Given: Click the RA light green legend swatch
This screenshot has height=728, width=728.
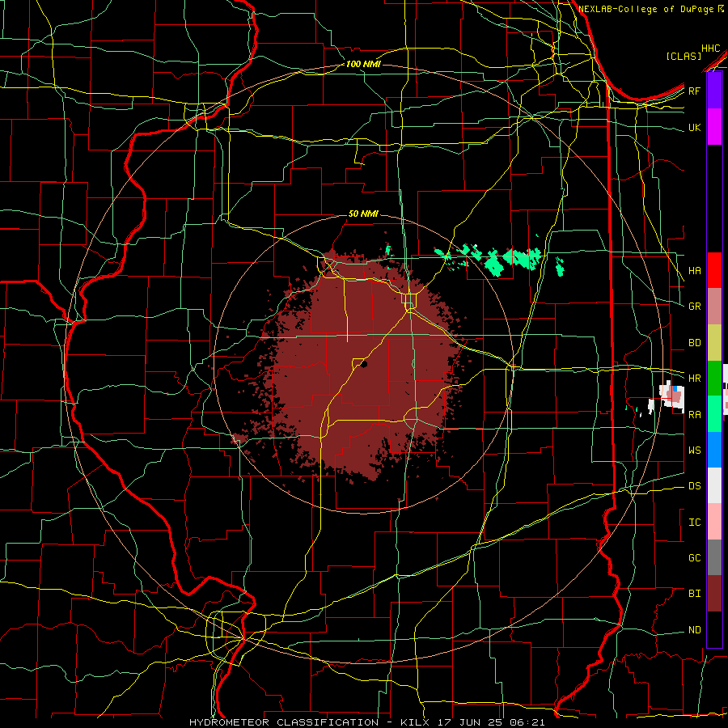Looking at the screenshot, I should pos(714,414).
